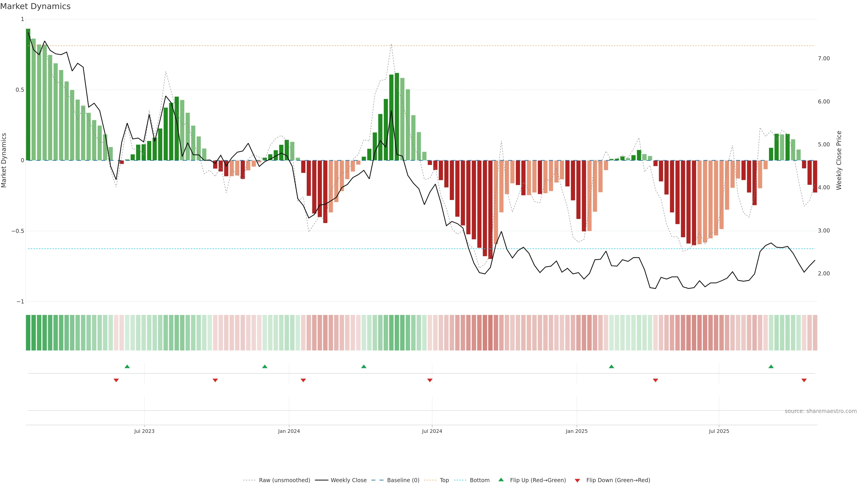
Task: Click the Jul 2024 x-axis label
Action: tap(432, 431)
